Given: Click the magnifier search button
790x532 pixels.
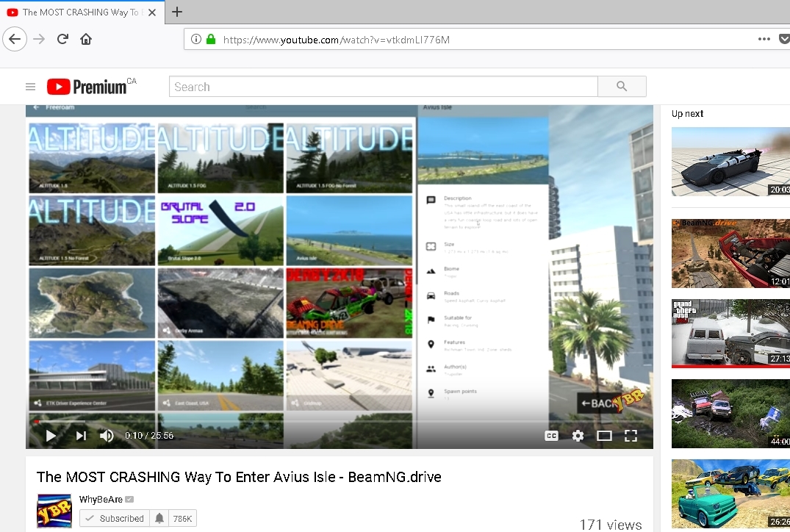Looking at the screenshot, I should tap(622, 87).
